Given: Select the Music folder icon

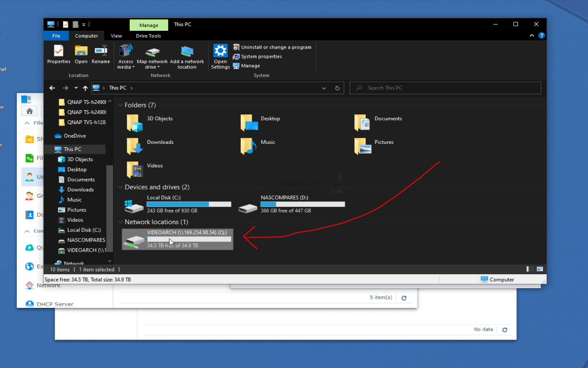Looking at the screenshot, I should tap(248, 146).
